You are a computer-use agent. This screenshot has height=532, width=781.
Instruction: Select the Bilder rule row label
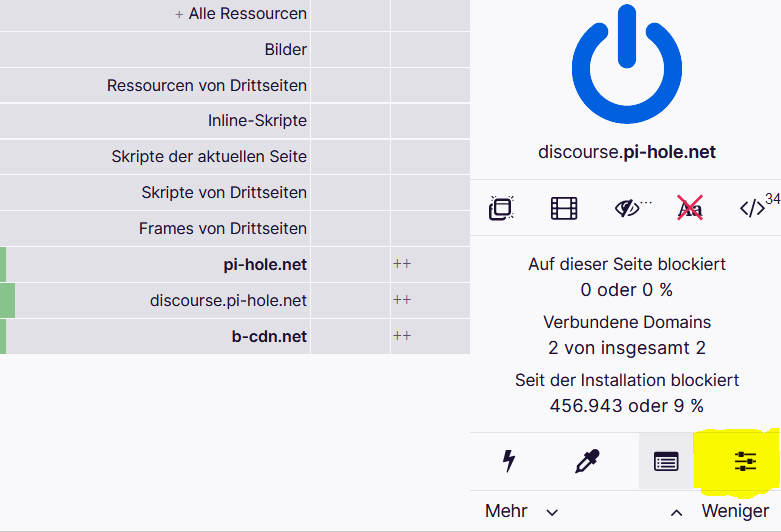click(286, 50)
